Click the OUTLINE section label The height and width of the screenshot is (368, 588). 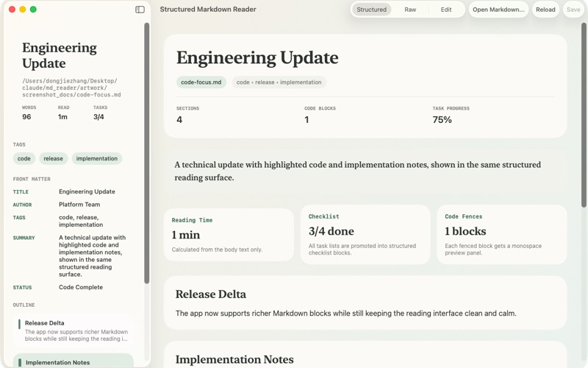(24, 305)
